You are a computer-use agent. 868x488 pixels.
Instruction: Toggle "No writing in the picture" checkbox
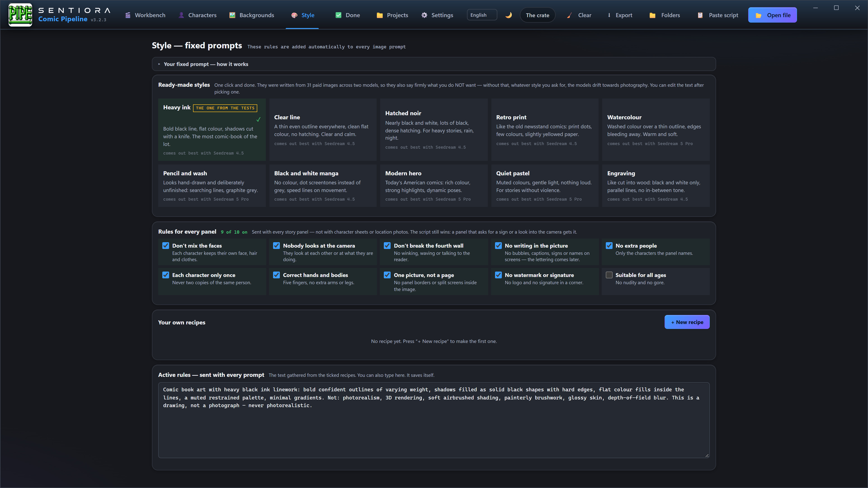tap(498, 246)
